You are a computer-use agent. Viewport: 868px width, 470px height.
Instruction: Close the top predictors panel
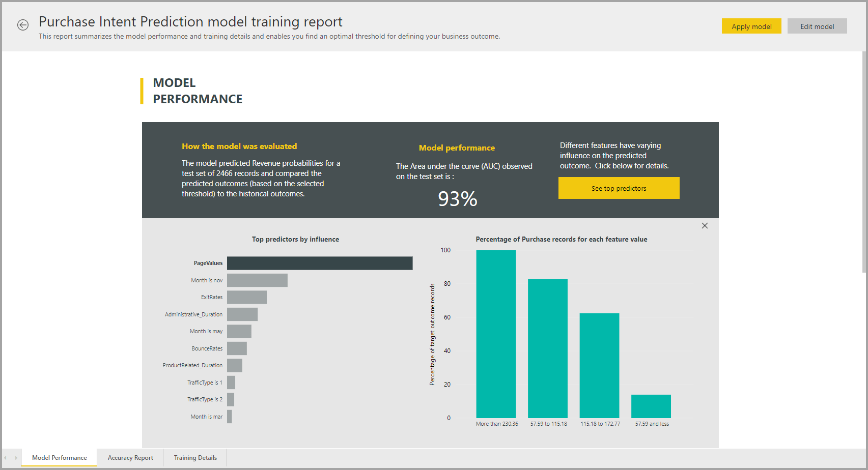(705, 225)
